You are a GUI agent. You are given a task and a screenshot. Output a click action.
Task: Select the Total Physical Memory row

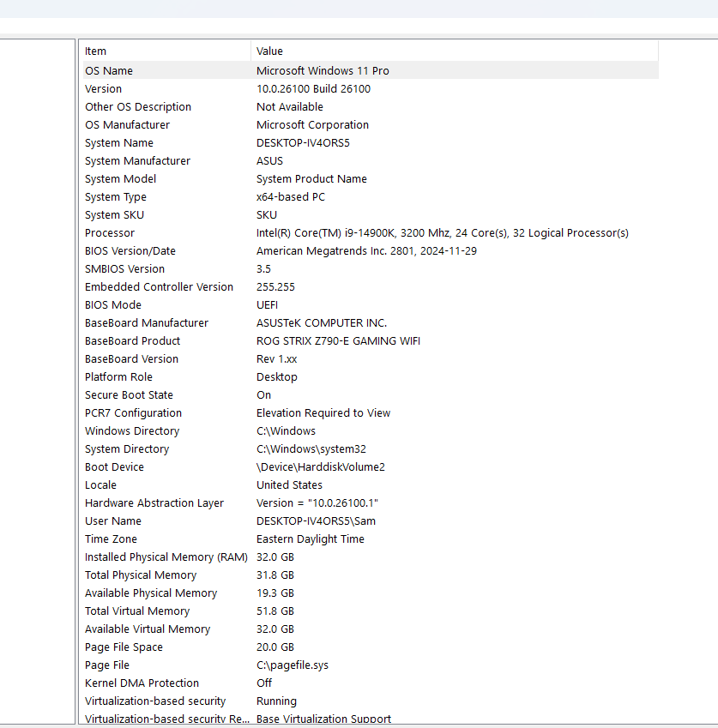tap(371, 575)
